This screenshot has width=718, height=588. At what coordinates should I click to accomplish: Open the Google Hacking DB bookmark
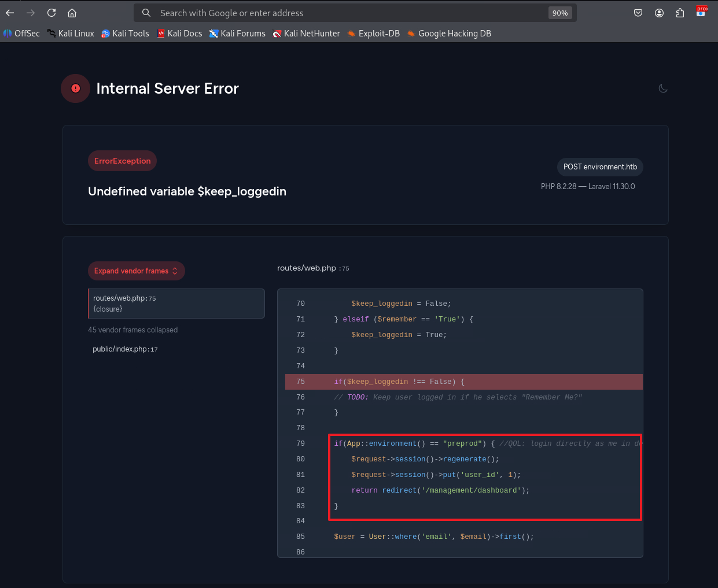tap(449, 34)
